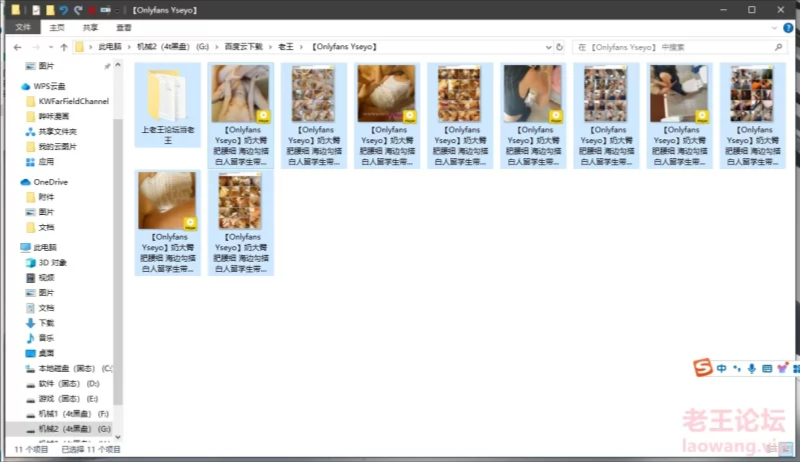Click the sidebar scrollbar down arrow
The width and height of the screenshot is (800, 462).
118,437
